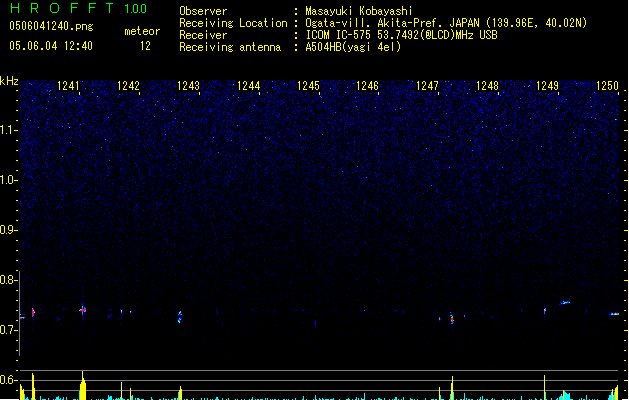The height and width of the screenshot is (400, 629).
Task: Click the 1249 time marker
Action: point(547,86)
